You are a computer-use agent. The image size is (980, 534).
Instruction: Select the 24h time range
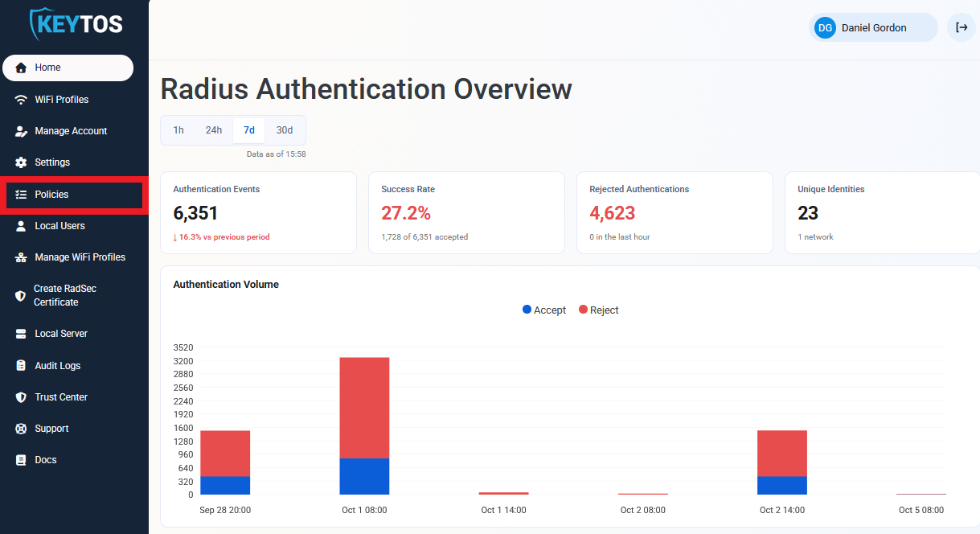pyautogui.click(x=214, y=130)
